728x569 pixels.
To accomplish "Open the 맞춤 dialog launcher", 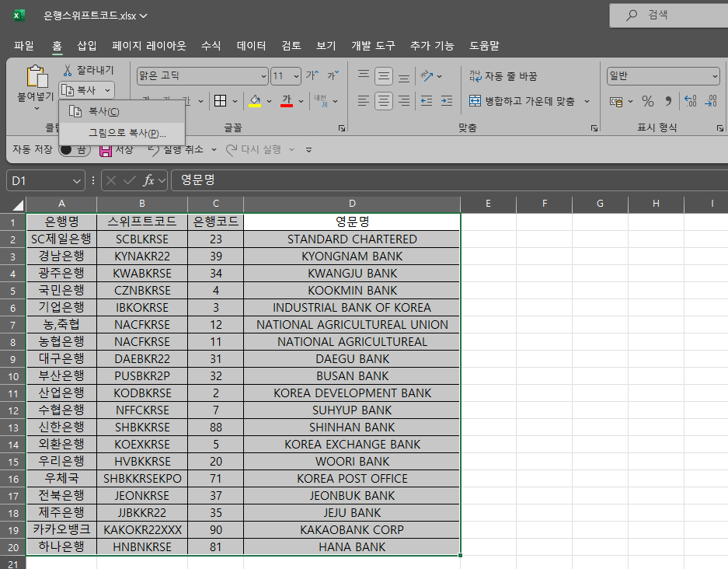I will tap(594, 128).
